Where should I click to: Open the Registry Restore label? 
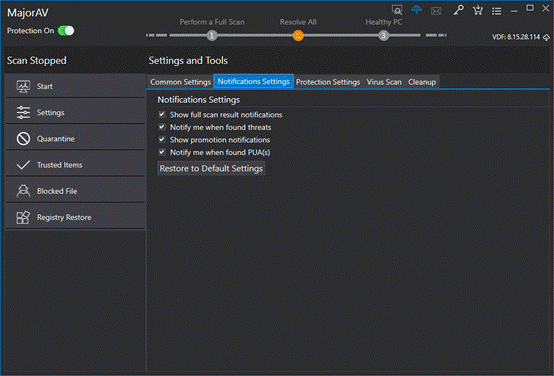64,217
